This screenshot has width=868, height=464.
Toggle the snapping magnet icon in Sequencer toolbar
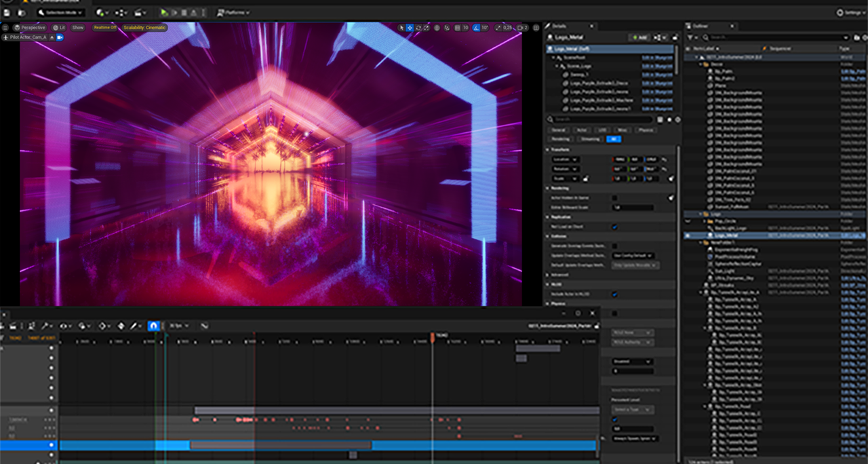[x=153, y=326]
